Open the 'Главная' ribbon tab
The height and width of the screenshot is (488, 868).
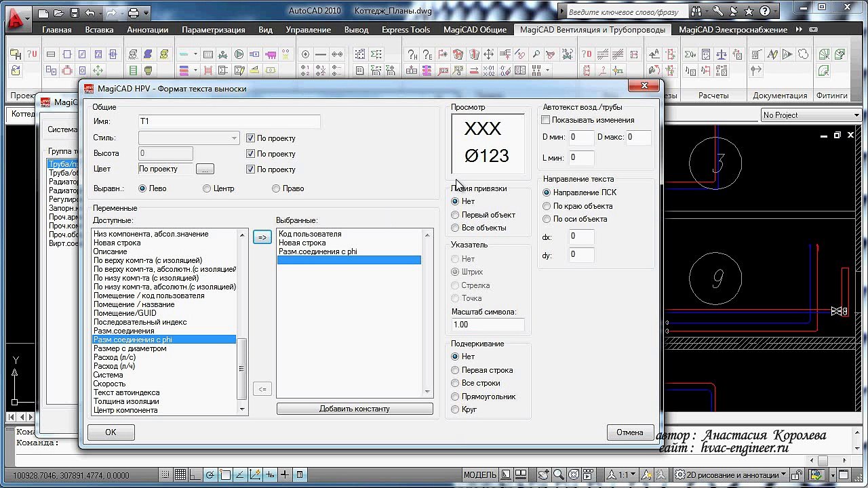(x=56, y=30)
